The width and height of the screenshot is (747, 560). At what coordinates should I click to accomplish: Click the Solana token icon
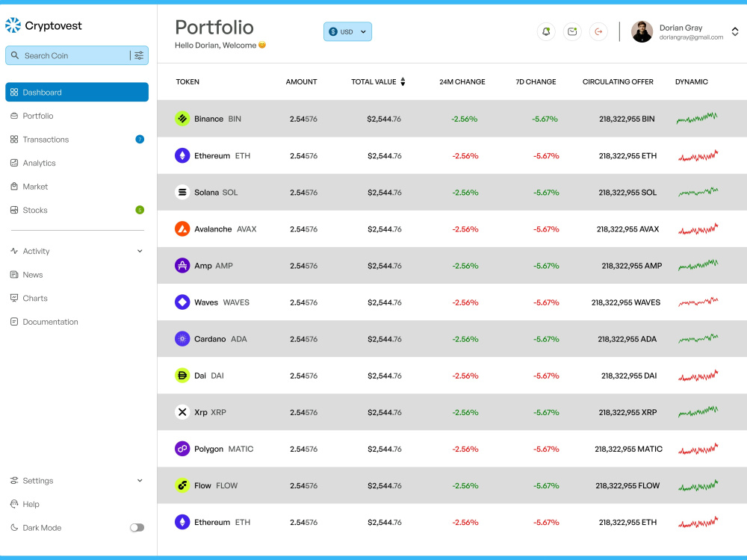coord(182,193)
